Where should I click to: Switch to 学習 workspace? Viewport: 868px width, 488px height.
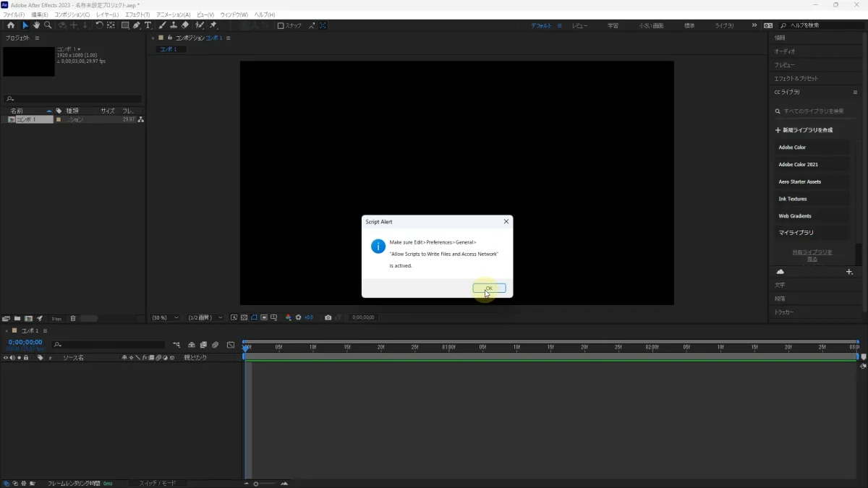[x=613, y=25]
